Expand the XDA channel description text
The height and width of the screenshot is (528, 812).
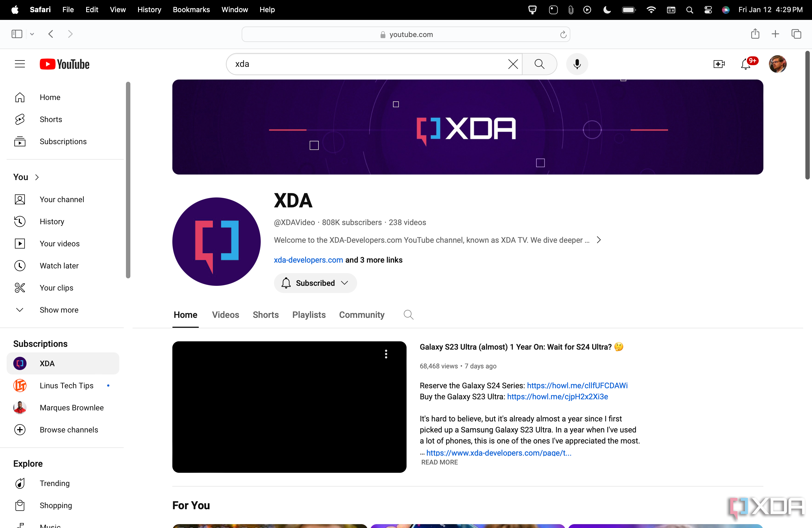pyautogui.click(x=599, y=240)
